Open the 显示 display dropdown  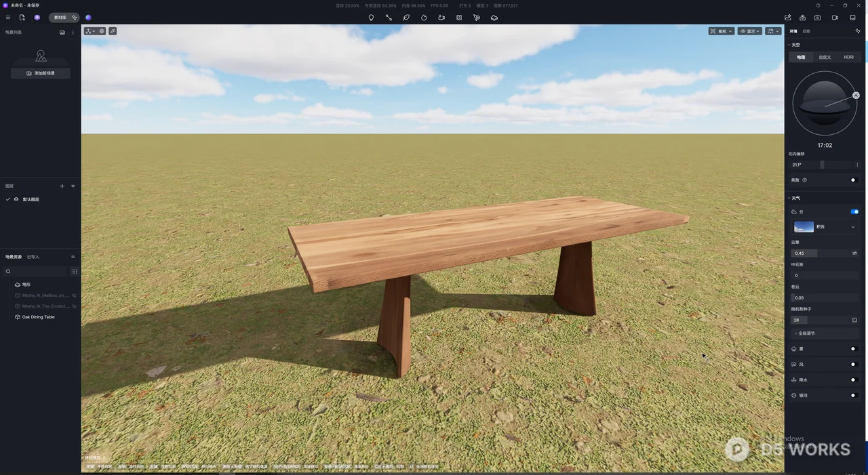pyautogui.click(x=750, y=31)
